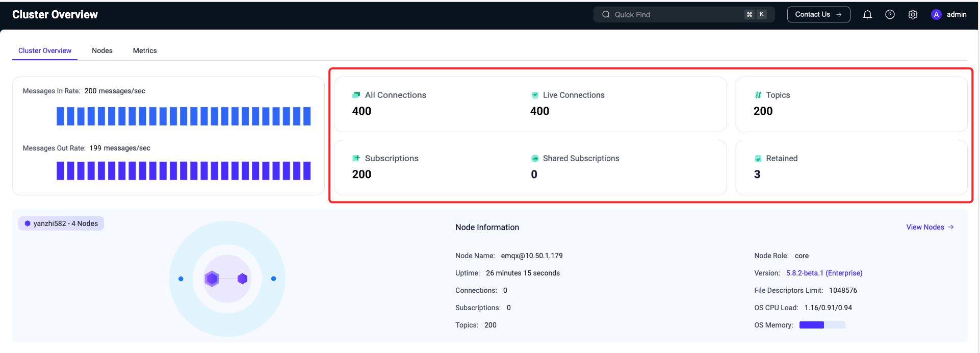The image size is (980, 353).
Task: Select the large purple hexagon core node
Action: [x=212, y=279]
